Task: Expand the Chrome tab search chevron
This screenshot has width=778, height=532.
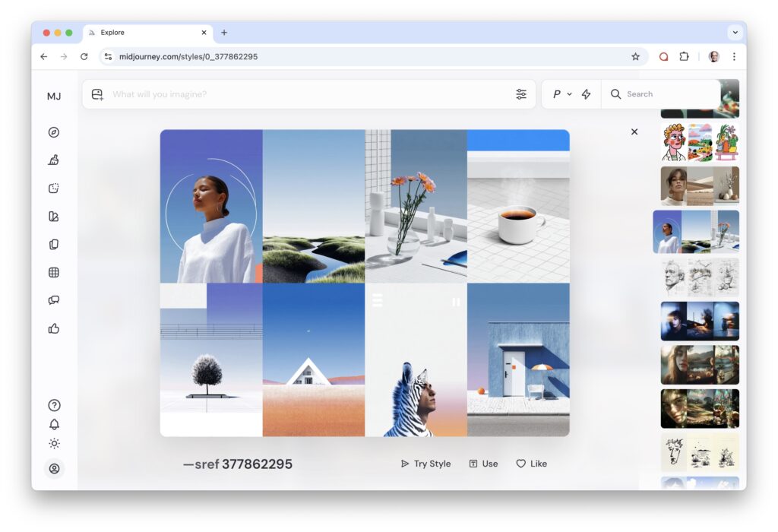Action: pos(735,33)
